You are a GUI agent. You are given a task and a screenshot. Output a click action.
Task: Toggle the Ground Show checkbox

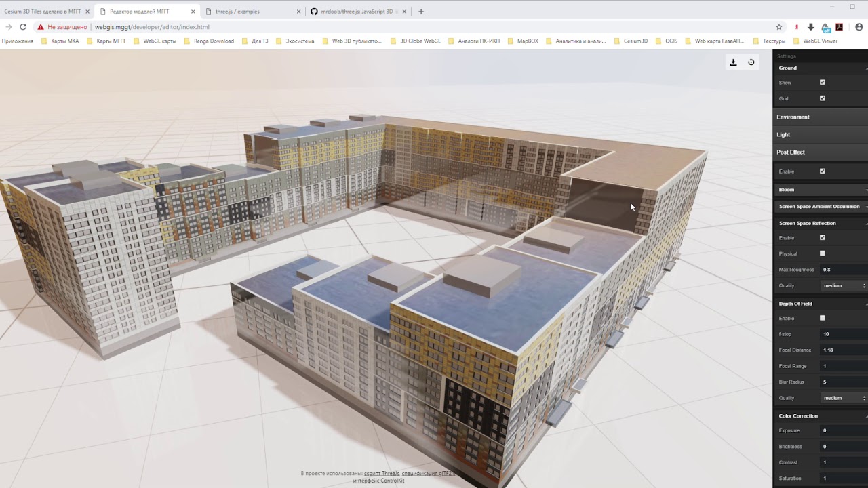pos(823,82)
